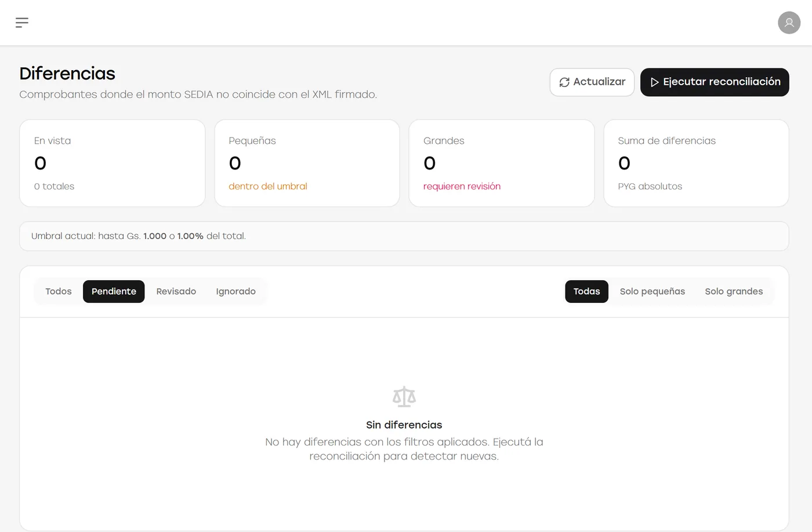Click the 'Umbral actual' threshold text

[139, 236]
